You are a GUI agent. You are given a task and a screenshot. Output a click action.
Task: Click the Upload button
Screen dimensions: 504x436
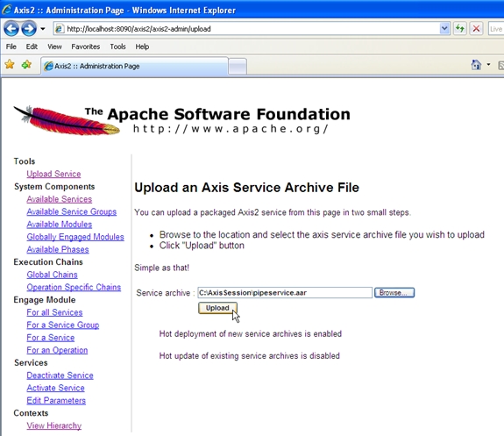pyautogui.click(x=217, y=308)
